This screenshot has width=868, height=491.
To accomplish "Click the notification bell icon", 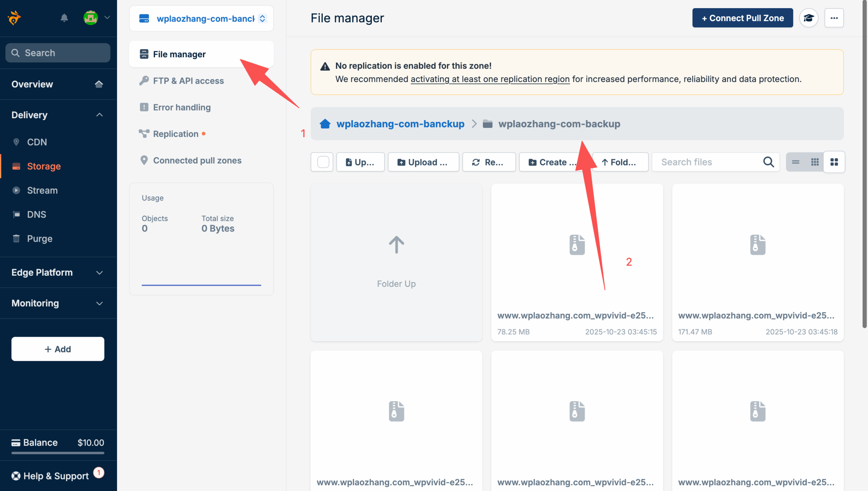I will click(64, 18).
